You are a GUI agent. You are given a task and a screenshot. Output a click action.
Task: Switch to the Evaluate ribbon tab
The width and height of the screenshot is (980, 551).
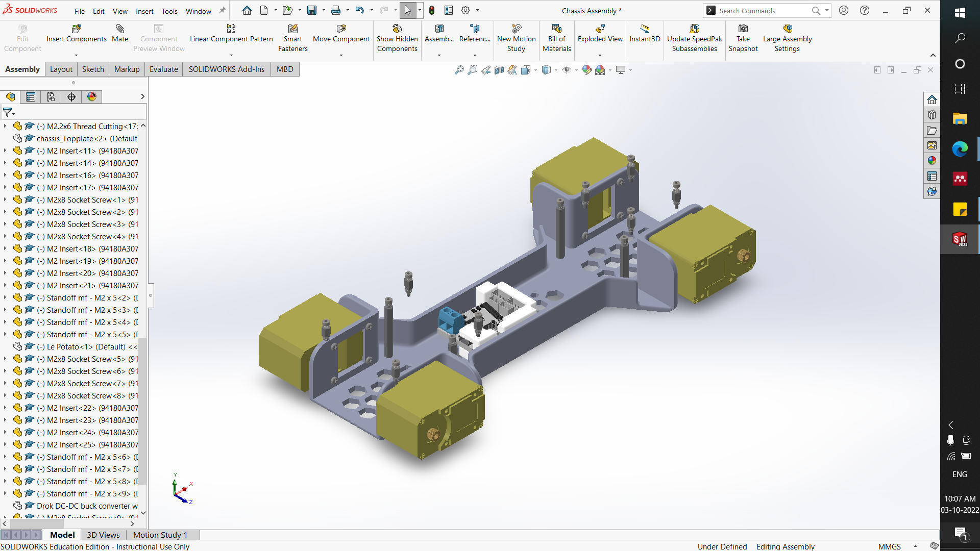click(163, 69)
